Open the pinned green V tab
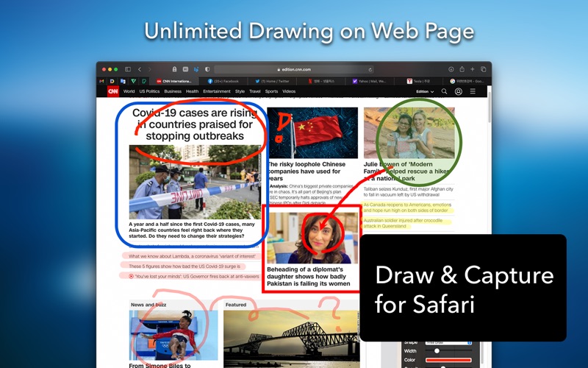Screen dimensions: 588x368 point(134,81)
